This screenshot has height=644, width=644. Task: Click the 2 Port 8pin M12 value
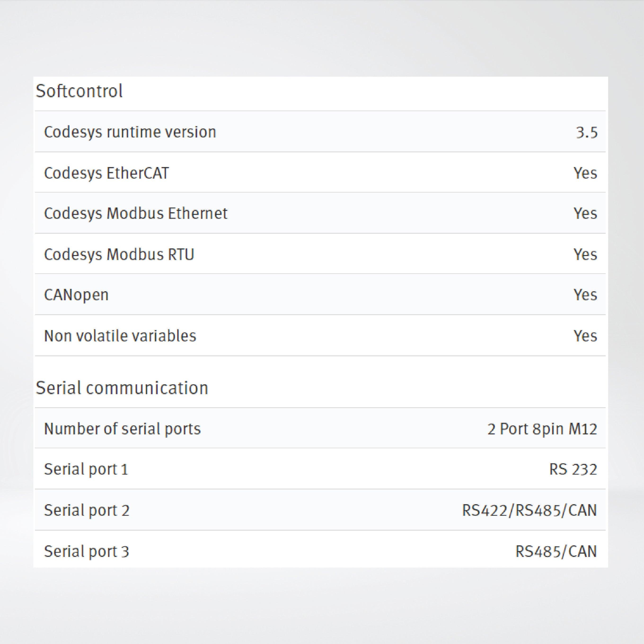[x=542, y=429]
